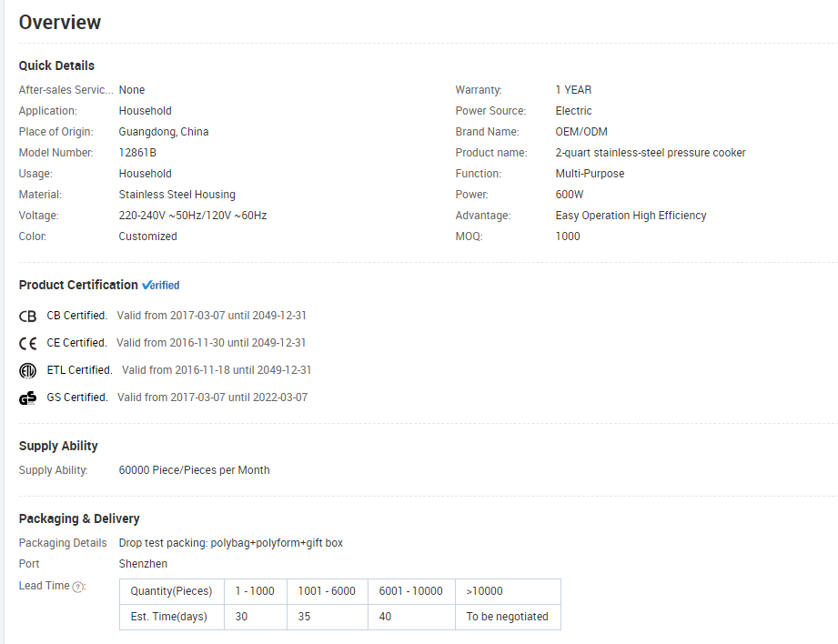
Task: Click the model number 12861B
Action: [137, 153]
